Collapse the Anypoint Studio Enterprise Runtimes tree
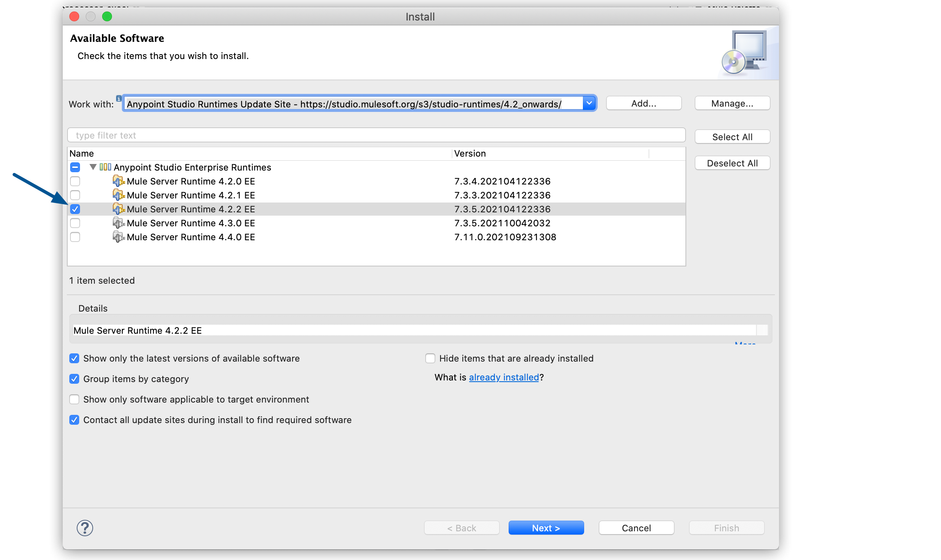This screenshot has height=560, width=941. 93,167
